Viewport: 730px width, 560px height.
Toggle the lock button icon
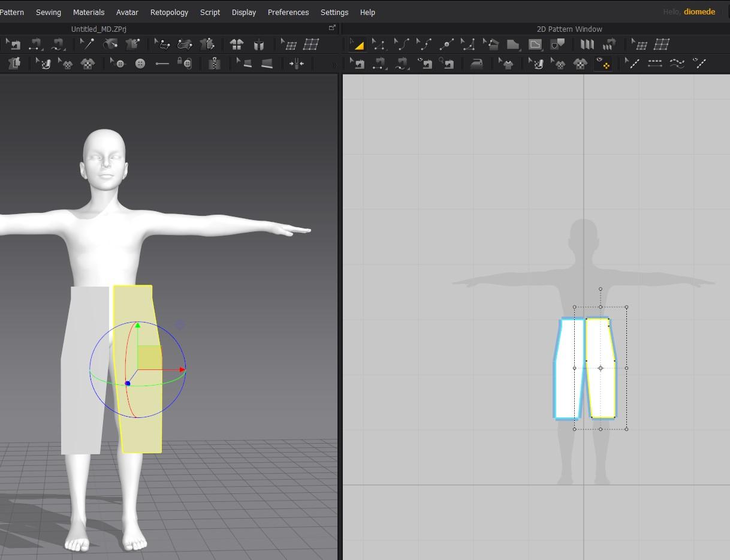click(185, 64)
